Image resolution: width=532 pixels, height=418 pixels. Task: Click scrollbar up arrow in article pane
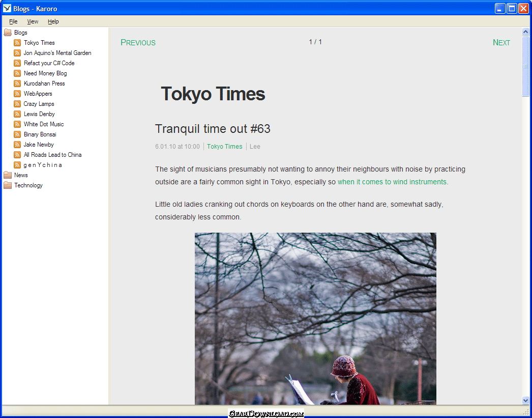(x=525, y=32)
